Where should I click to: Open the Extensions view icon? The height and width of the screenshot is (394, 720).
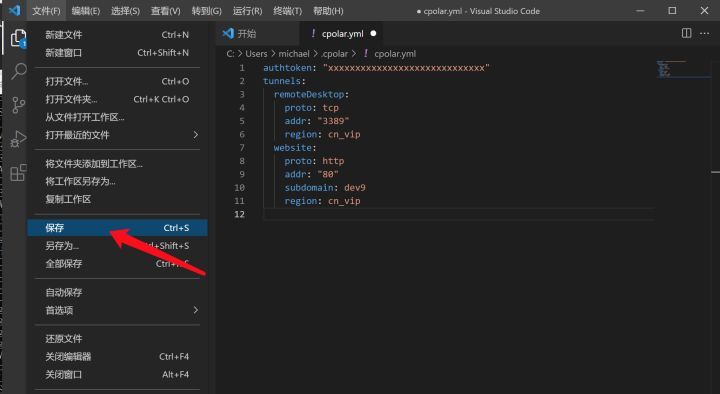18,173
